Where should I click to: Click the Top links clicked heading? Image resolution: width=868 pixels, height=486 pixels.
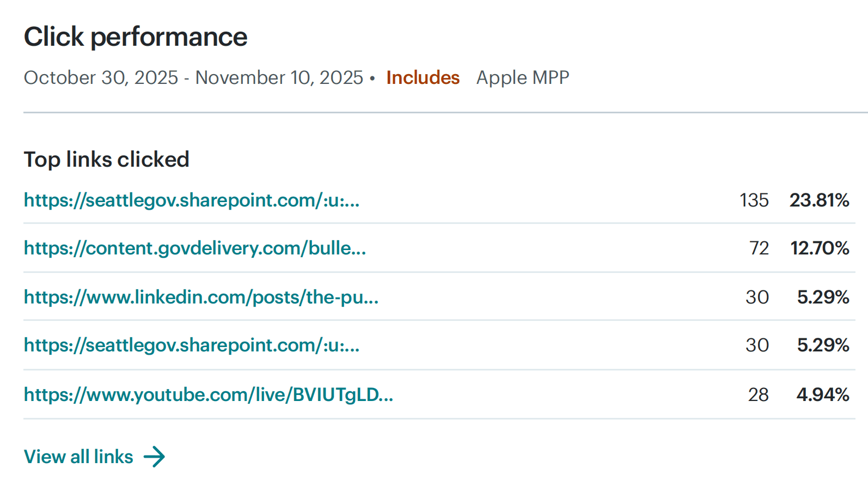pyautogui.click(x=107, y=160)
